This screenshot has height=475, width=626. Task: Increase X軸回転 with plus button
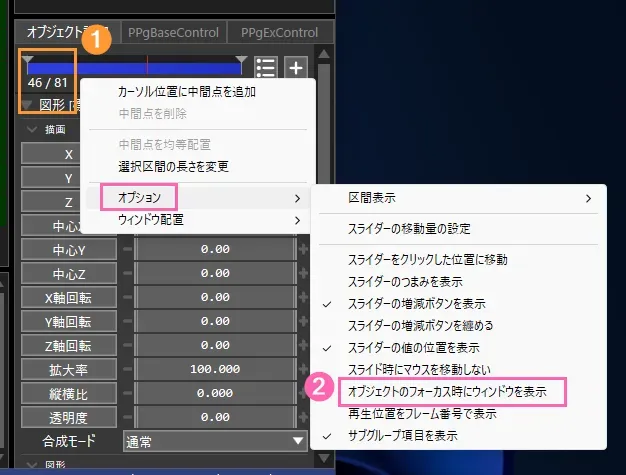click(x=303, y=297)
